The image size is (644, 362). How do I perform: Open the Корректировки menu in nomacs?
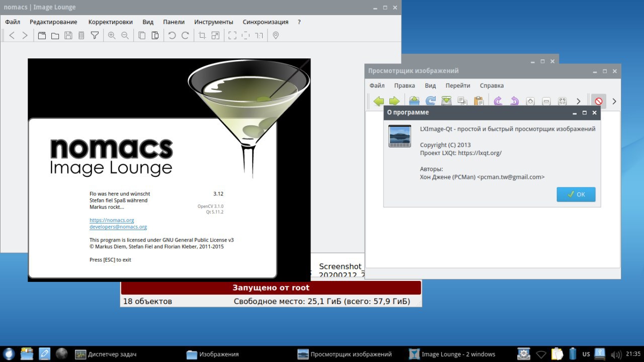(110, 22)
